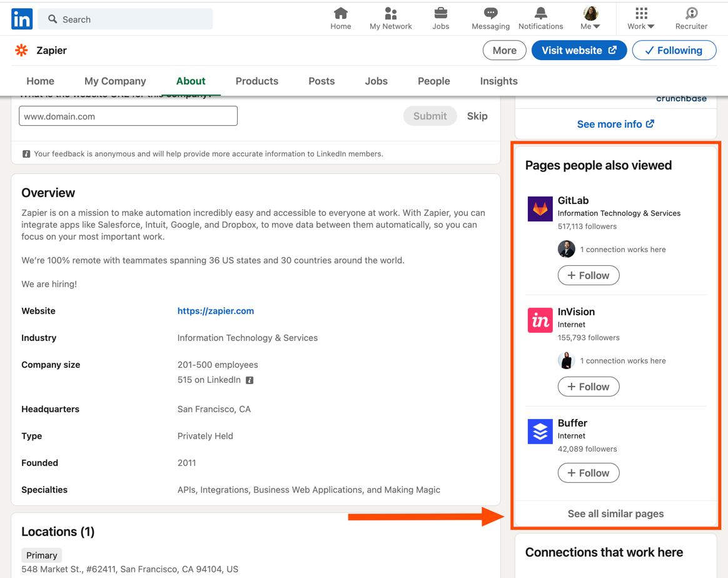Switch to the Posts tab
The width and height of the screenshot is (728, 578).
click(x=321, y=81)
